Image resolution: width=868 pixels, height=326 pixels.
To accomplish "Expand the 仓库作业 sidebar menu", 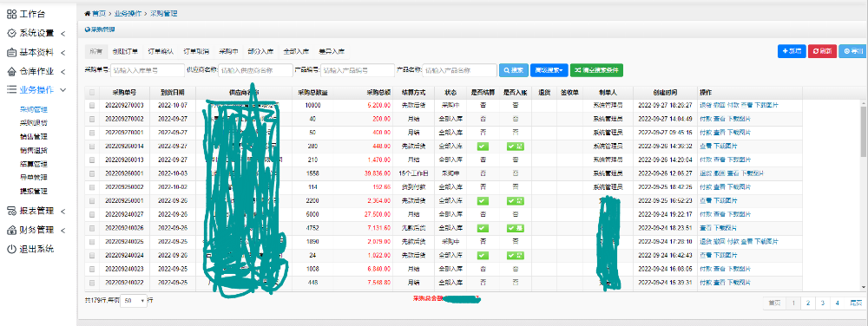I will pos(63,72).
